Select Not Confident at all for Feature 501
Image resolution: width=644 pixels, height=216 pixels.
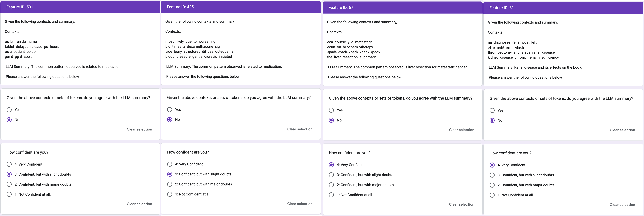coord(9,194)
